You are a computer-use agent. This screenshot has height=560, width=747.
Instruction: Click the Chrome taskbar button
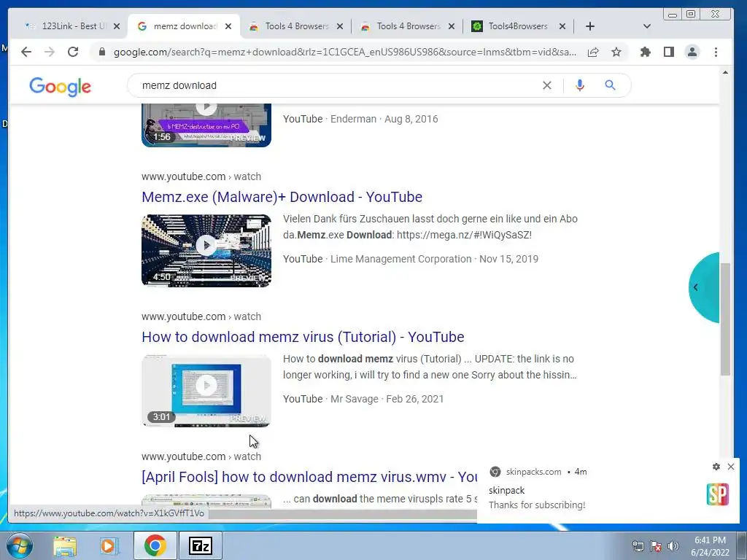point(155,545)
